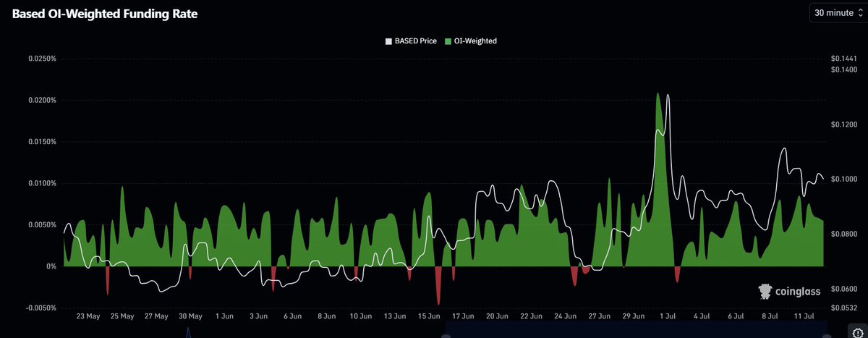
Task: Click the $0.1200 price axis label
Action: pos(844,124)
